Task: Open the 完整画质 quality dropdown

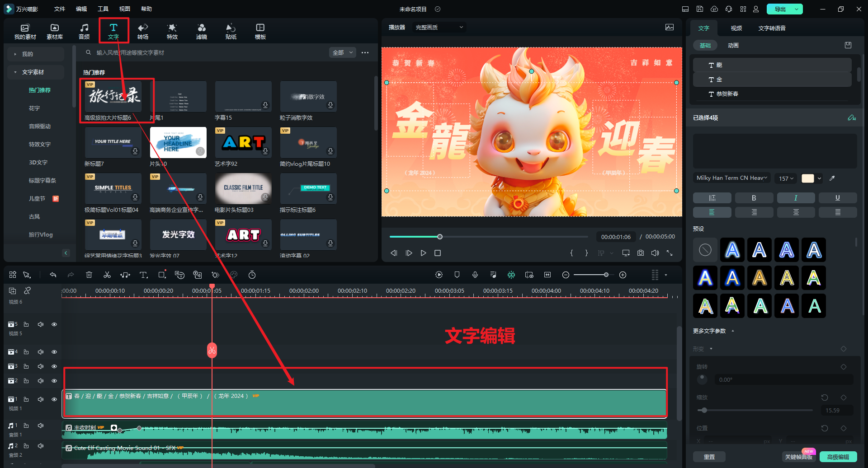Action: 439,28
